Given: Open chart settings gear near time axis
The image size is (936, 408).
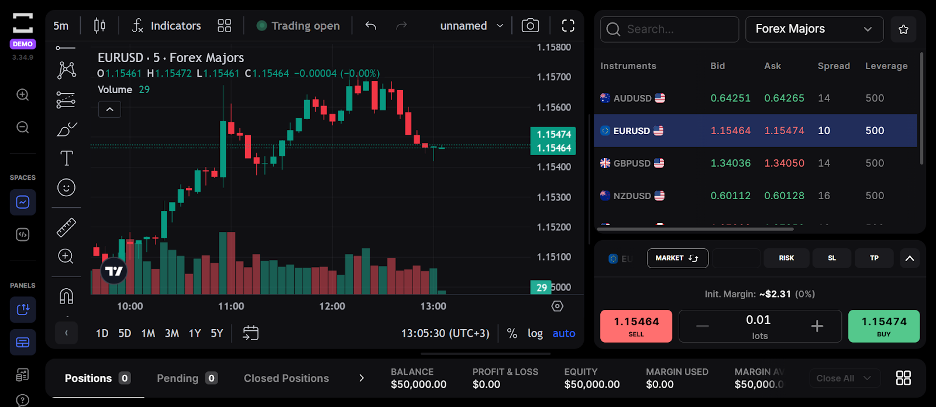Looking at the screenshot, I should click(x=558, y=306).
